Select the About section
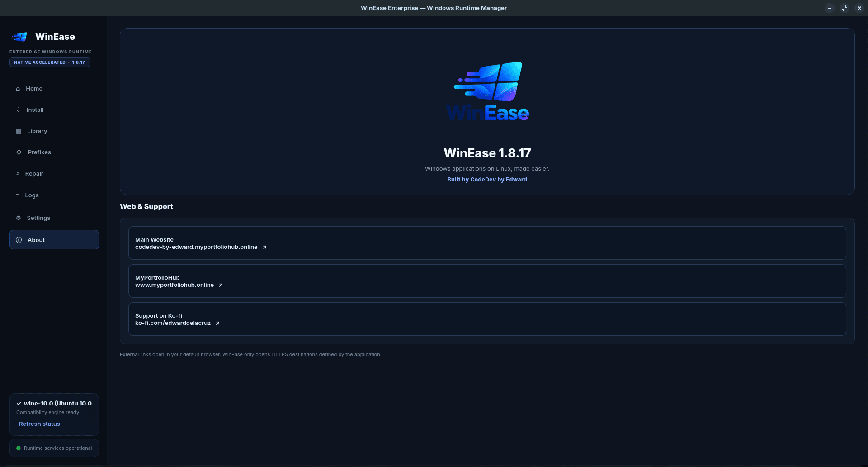Image resolution: width=868 pixels, height=467 pixels. click(54, 240)
